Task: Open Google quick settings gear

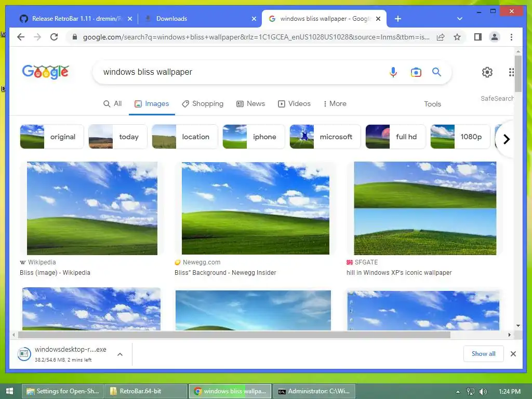Action: click(487, 72)
